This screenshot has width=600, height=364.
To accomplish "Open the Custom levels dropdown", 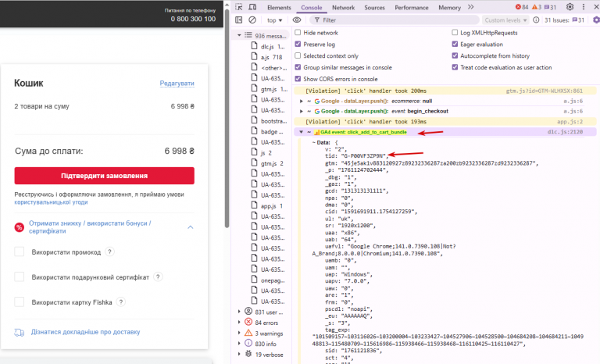I will (505, 20).
